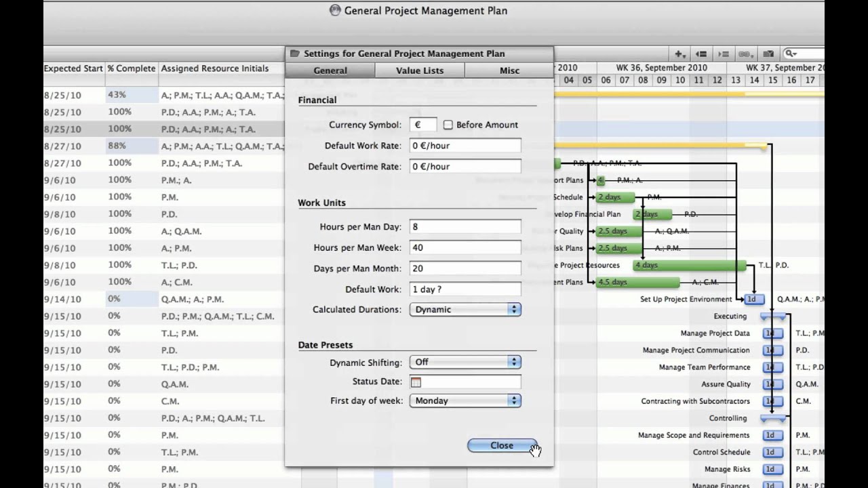Image resolution: width=868 pixels, height=488 pixels.
Task: Click the WK 36, September 2010 timeline header
Action: 661,68
